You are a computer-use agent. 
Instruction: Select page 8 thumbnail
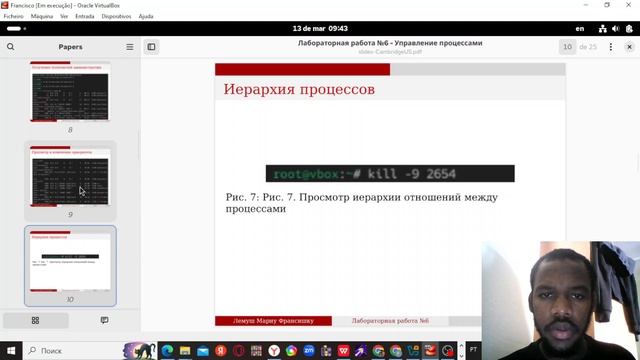pyautogui.click(x=70, y=91)
